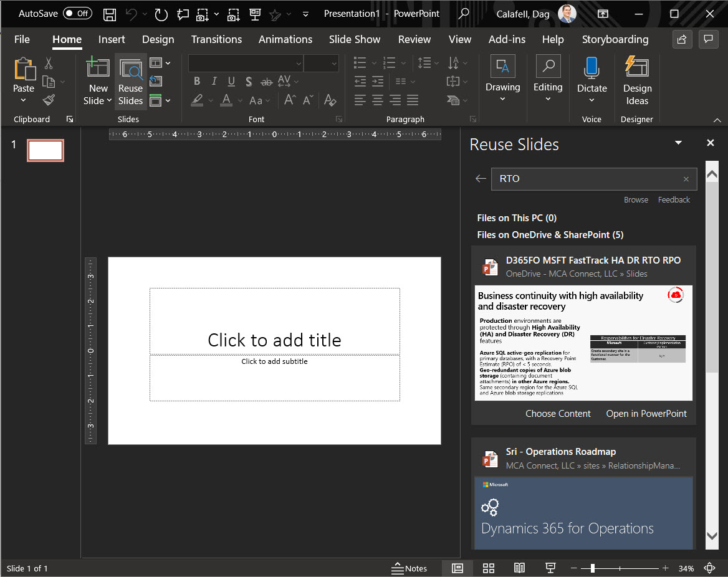Click Open in PowerPoint link
The image size is (728, 577).
coord(646,414)
